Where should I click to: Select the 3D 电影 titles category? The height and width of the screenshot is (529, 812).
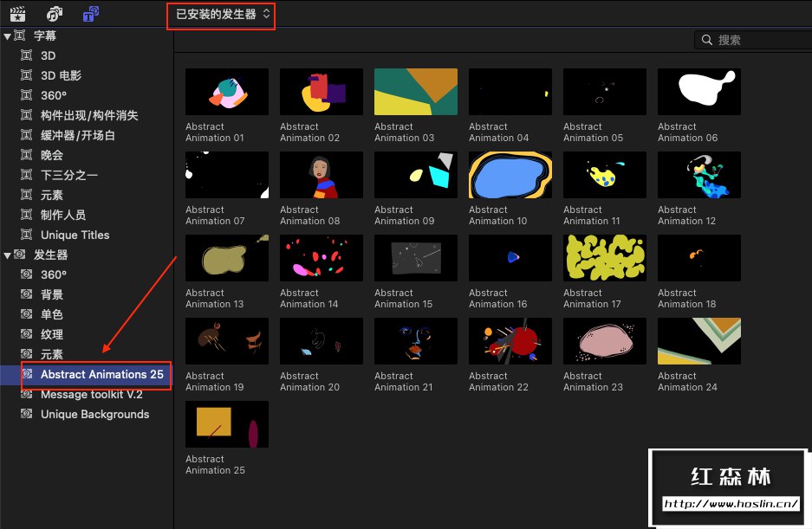[x=87, y=75]
